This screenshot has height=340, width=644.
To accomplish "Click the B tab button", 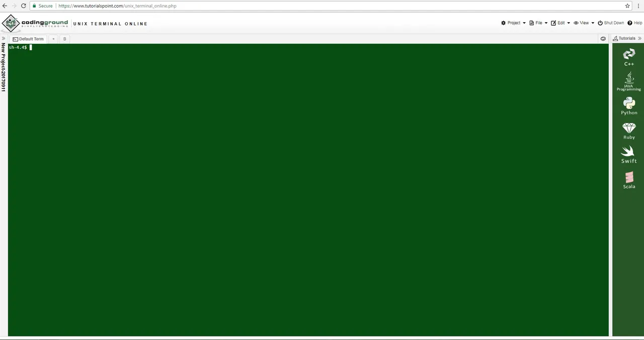I will 64,39.
